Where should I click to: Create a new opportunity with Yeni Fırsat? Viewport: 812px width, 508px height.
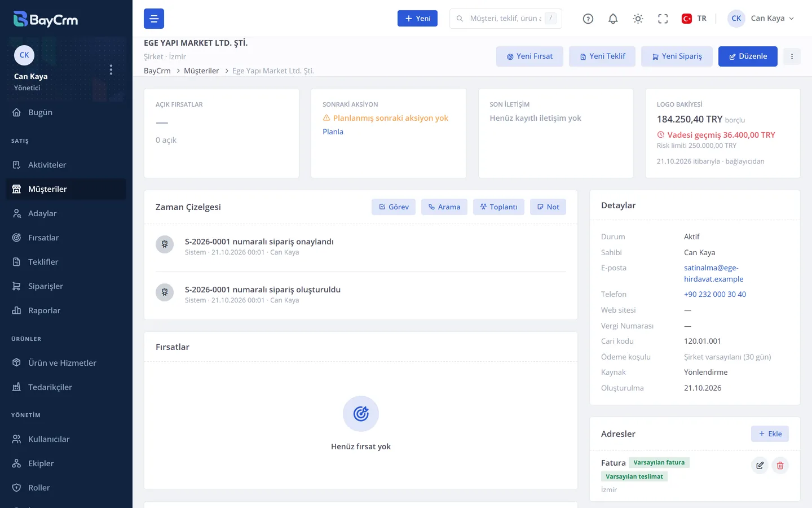529,56
